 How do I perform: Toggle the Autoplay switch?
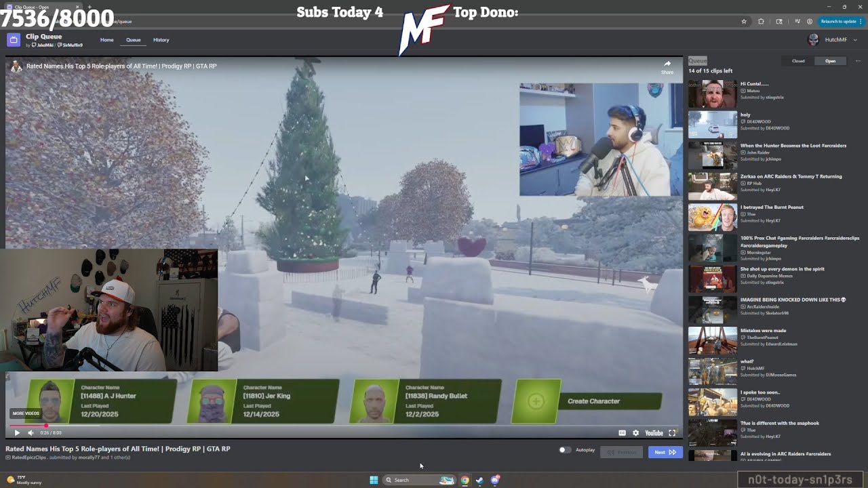(564, 450)
